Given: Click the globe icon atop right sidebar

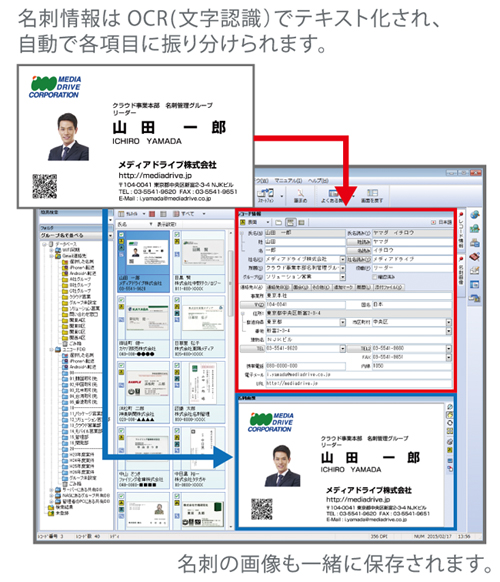Looking at the screenshot, I should [x=475, y=215].
